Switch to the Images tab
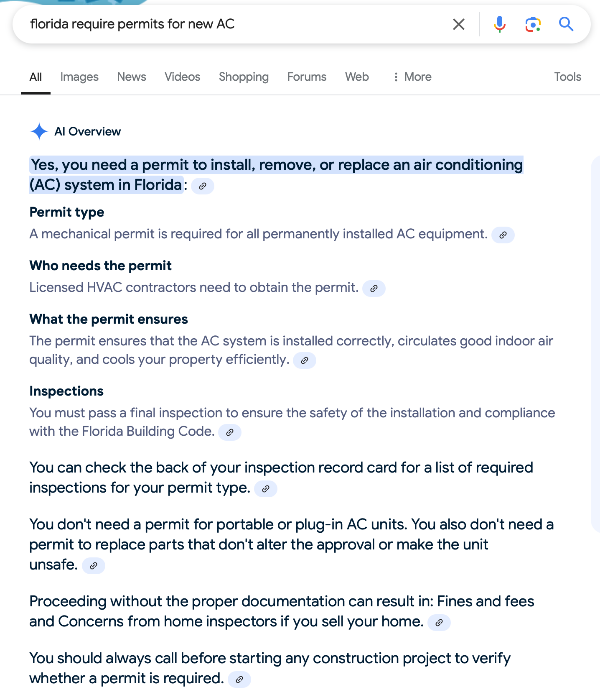The height and width of the screenshot is (700, 600). point(79,77)
